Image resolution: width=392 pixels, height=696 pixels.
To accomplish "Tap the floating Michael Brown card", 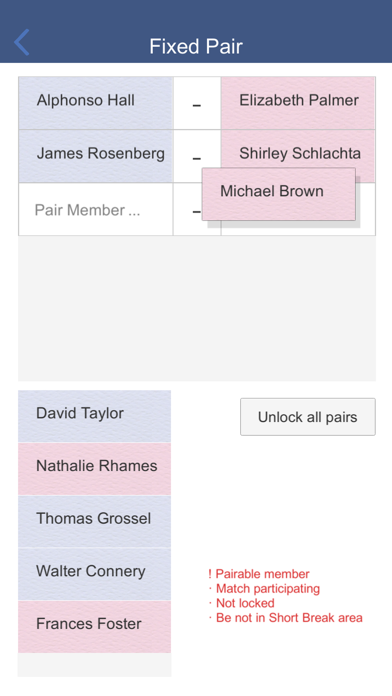I will (x=279, y=194).
